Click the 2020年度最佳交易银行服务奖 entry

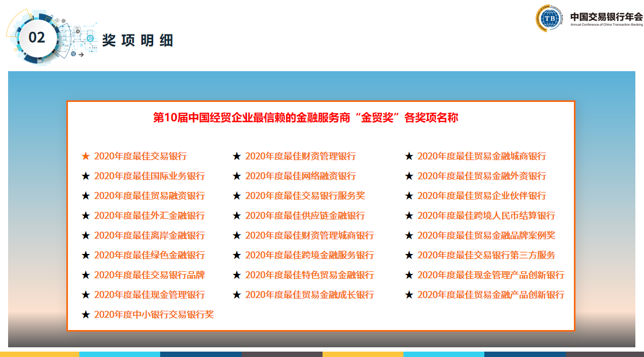click(305, 196)
